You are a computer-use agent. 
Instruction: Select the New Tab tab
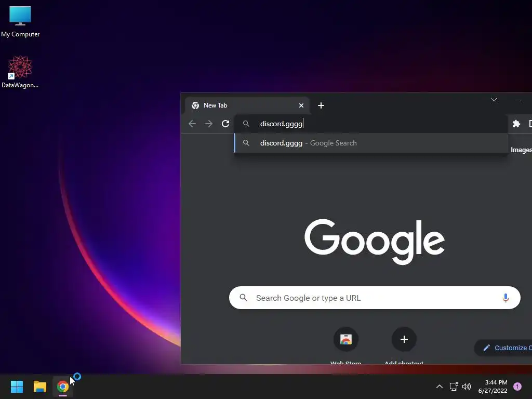247,105
